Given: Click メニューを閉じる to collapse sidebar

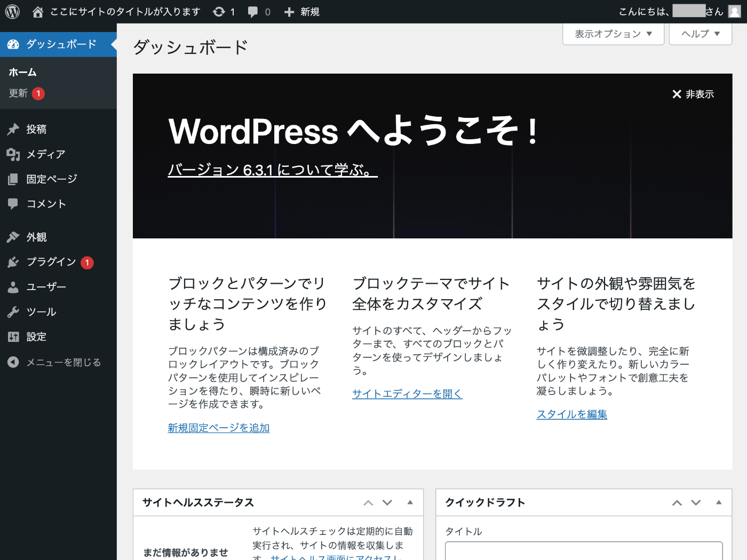Looking at the screenshot, I should coord(58,362).
